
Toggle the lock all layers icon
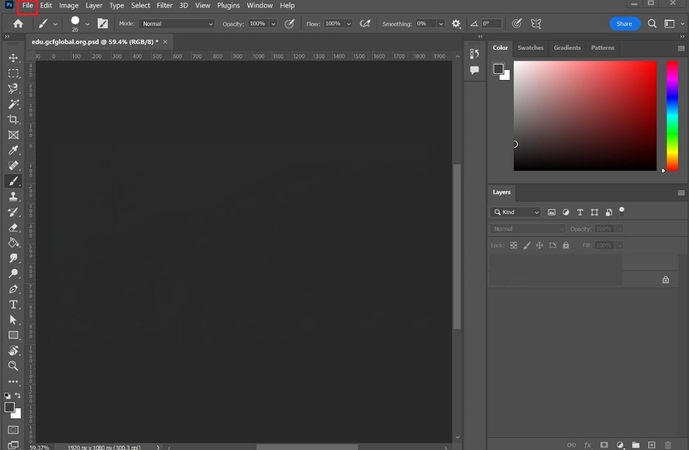pos(566,245)
